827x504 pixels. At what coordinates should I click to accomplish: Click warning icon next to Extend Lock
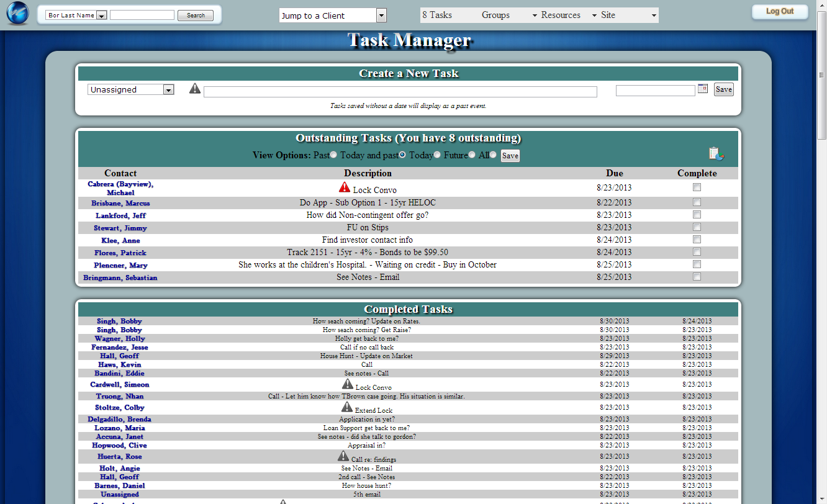pos(347,407)
